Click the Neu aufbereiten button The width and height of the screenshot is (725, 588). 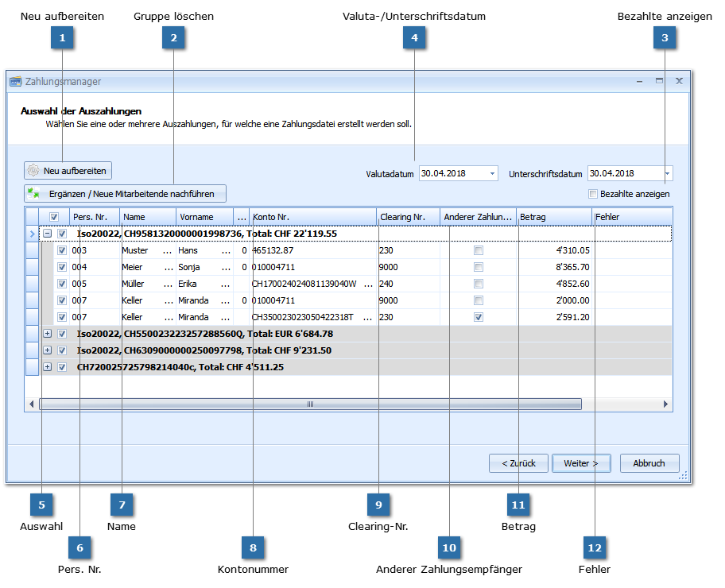pyautogui.click(x=68, y=171)
